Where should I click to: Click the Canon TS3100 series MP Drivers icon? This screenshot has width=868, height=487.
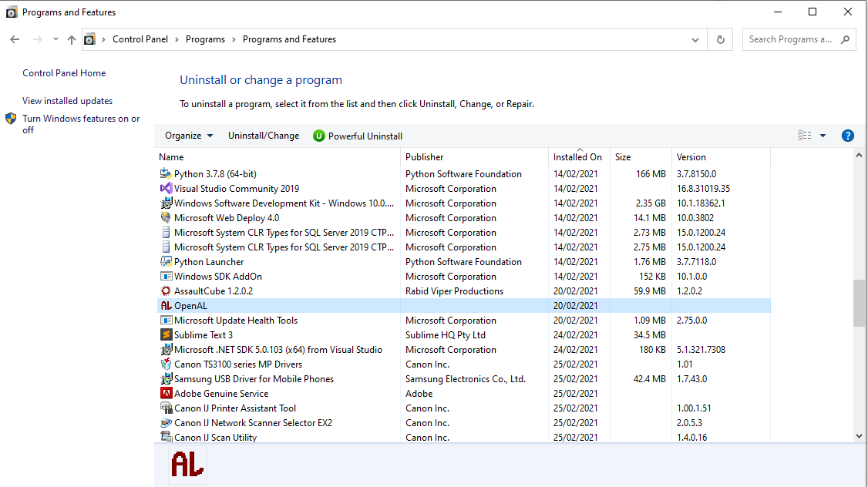[x=166, y=364]
